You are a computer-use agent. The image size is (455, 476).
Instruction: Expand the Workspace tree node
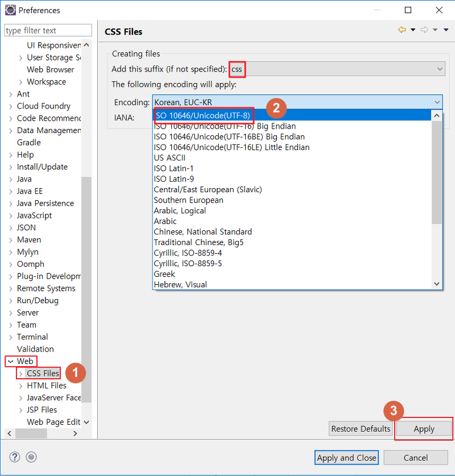click(x=20, y=82)
